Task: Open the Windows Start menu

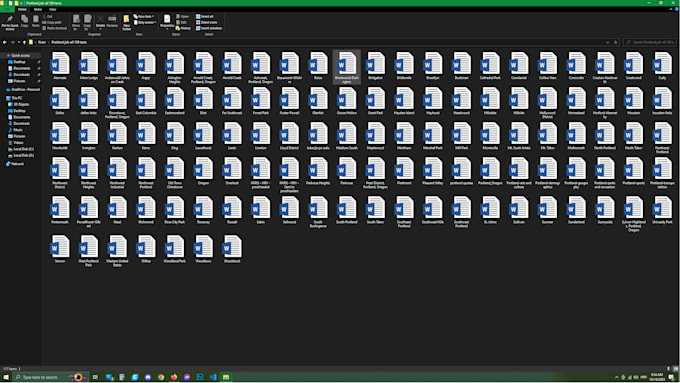Action: coord(6,377)
